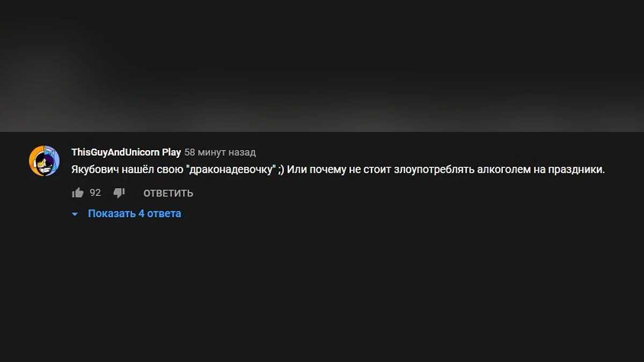
Task: Like the comment with thumbs-up icon
Action: [78, 193]
